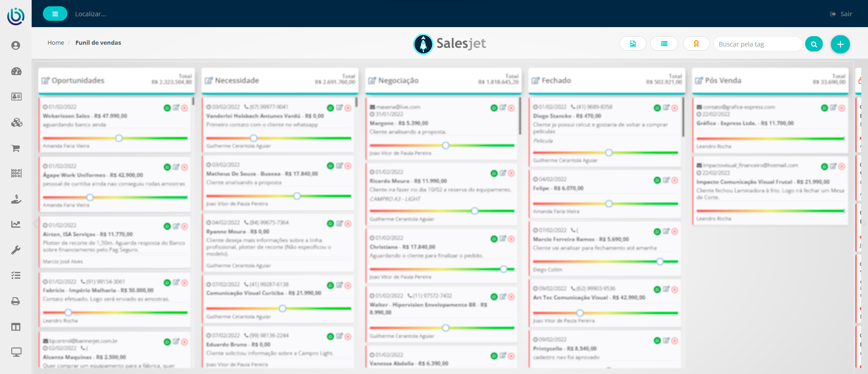Click the Alcanta Maquinas card title
Screen dimensions: 868x374
85,357
